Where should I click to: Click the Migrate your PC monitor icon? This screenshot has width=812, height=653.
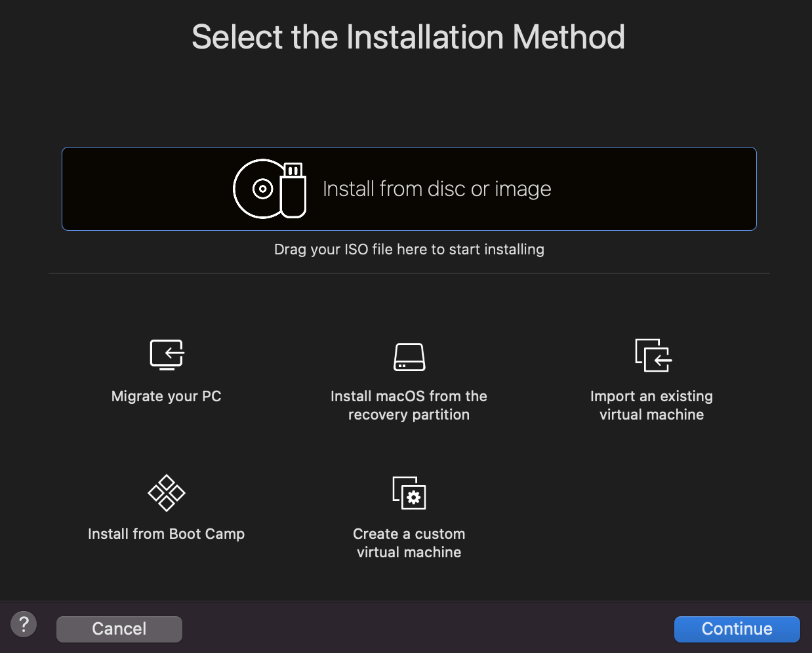[x=167, y=355]
